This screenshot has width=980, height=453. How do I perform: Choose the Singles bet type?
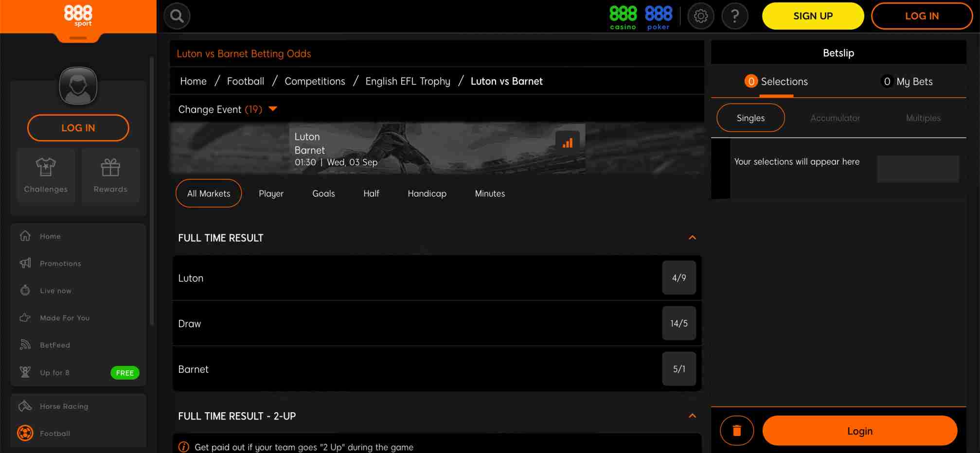coord(750,118)
